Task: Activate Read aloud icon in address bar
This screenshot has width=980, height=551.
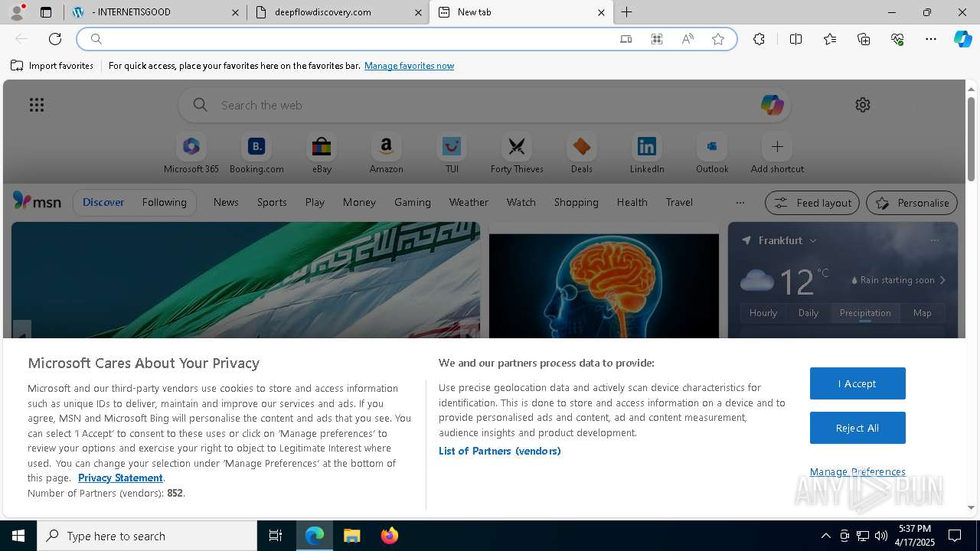Action: 688,39
